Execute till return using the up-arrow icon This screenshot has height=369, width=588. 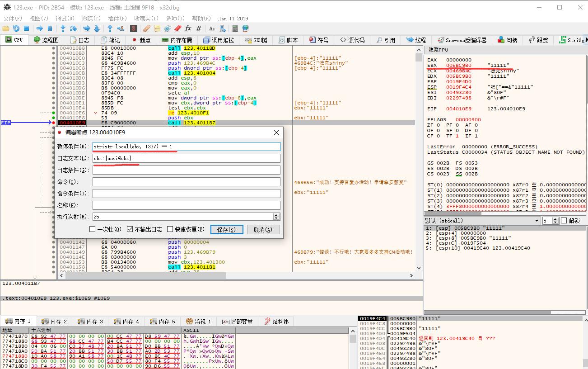[110, 28]
